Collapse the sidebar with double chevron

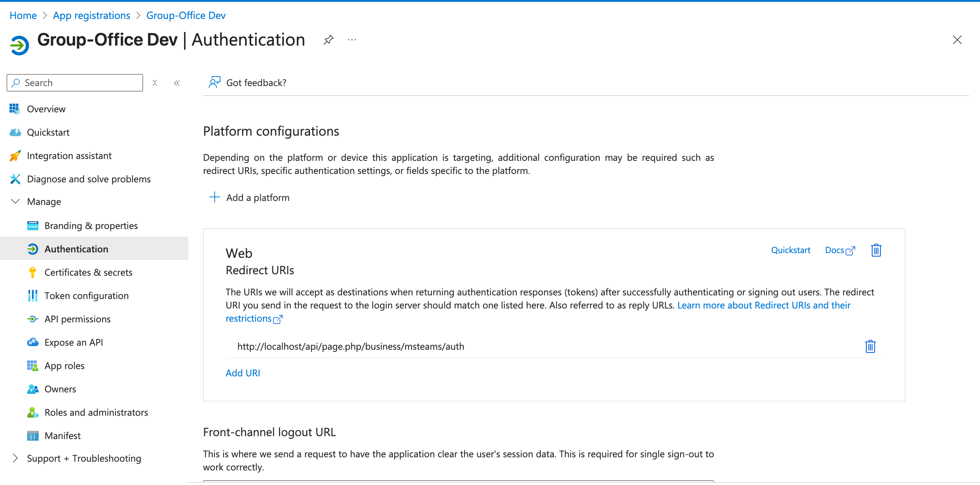click(177, 83)
